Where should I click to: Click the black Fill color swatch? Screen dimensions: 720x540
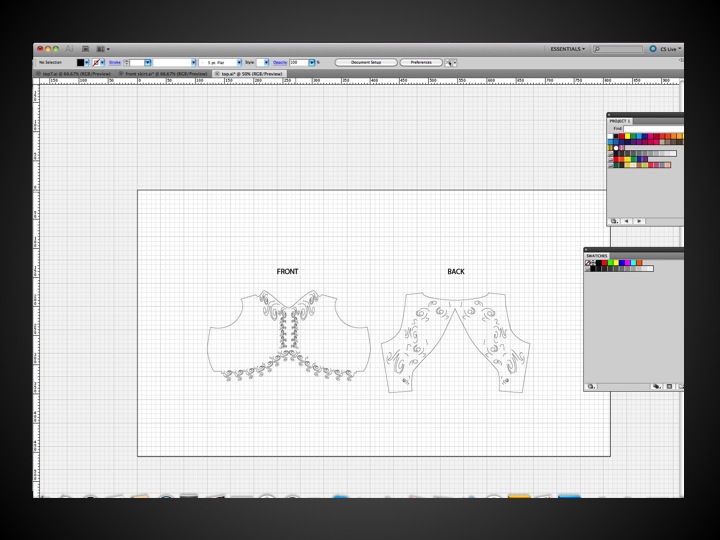tap(80, 62)
